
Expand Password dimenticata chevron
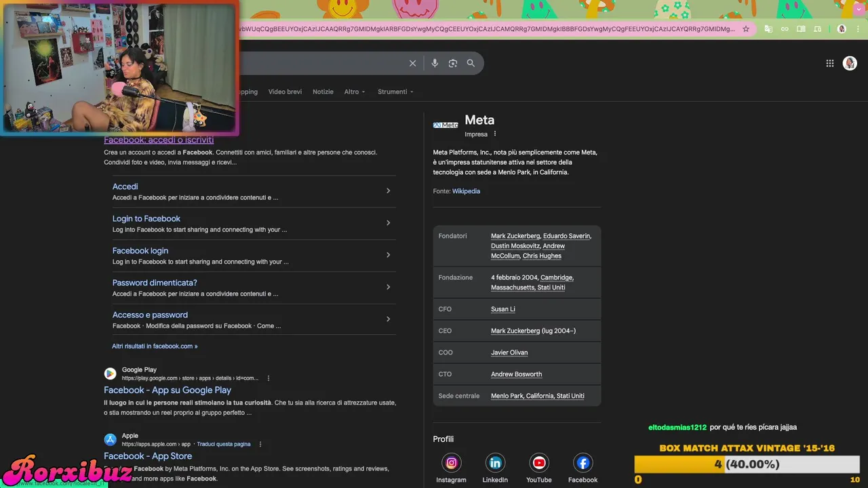(x=388, y=287)
